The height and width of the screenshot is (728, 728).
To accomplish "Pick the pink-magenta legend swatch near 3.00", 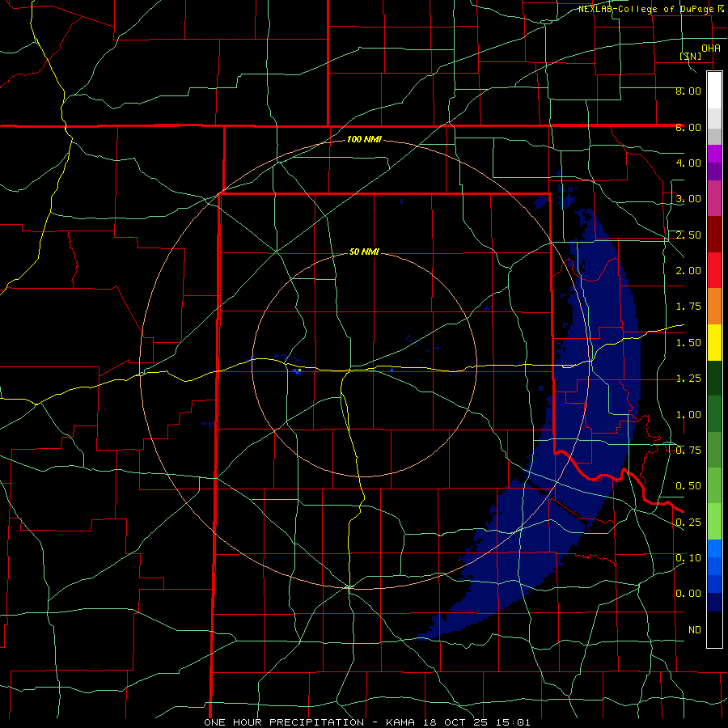I will (x=714, y=198).
